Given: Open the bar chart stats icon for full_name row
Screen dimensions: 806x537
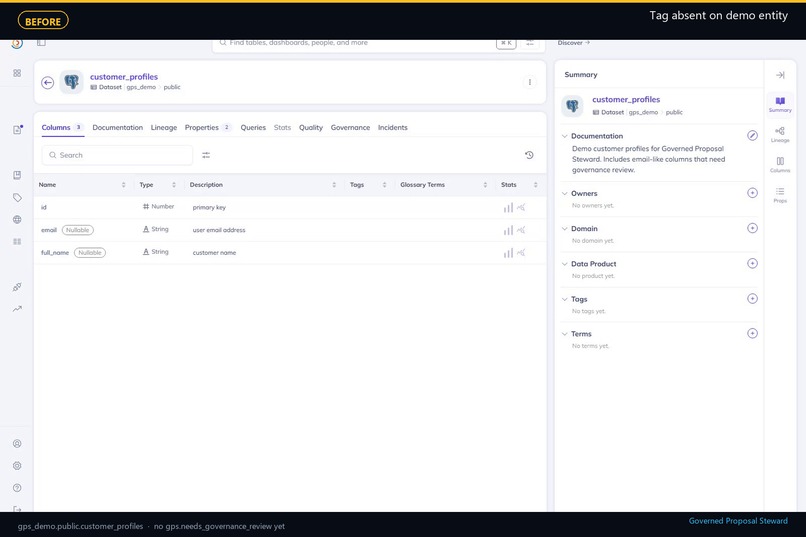Looking at the screenshot, I should (508, 253).
